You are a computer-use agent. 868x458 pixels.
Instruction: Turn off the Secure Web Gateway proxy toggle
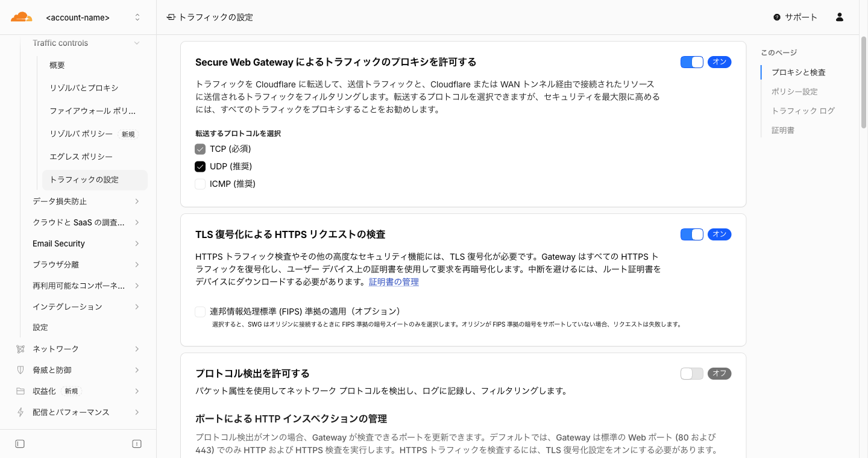pyautogui.click(x=692, y=62)
